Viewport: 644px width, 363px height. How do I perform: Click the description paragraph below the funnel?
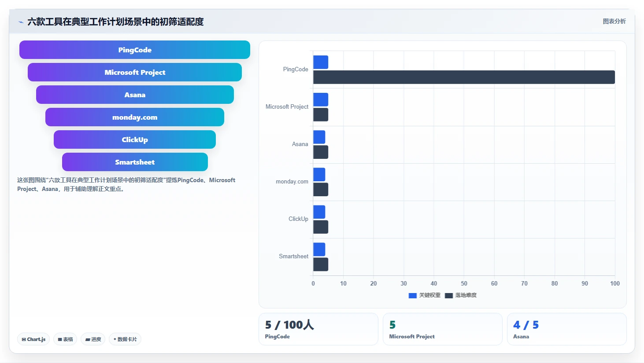[126, 184]
